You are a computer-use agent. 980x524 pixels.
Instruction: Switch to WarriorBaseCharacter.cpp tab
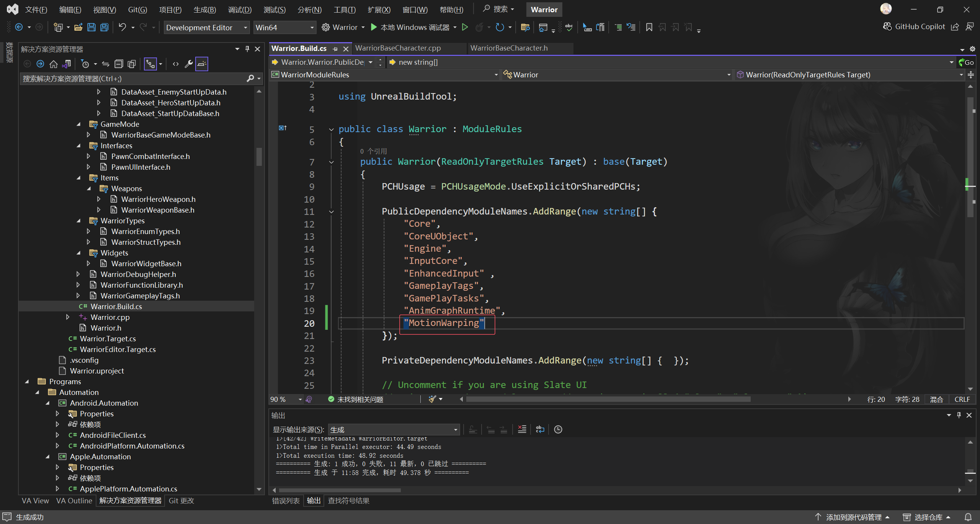point(398,48)
